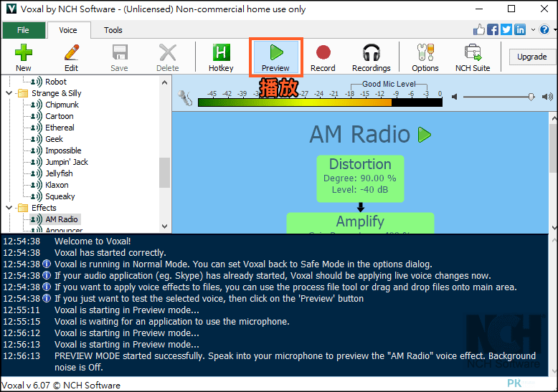Click the log panel scrollbar up arrow

(554, 240)
